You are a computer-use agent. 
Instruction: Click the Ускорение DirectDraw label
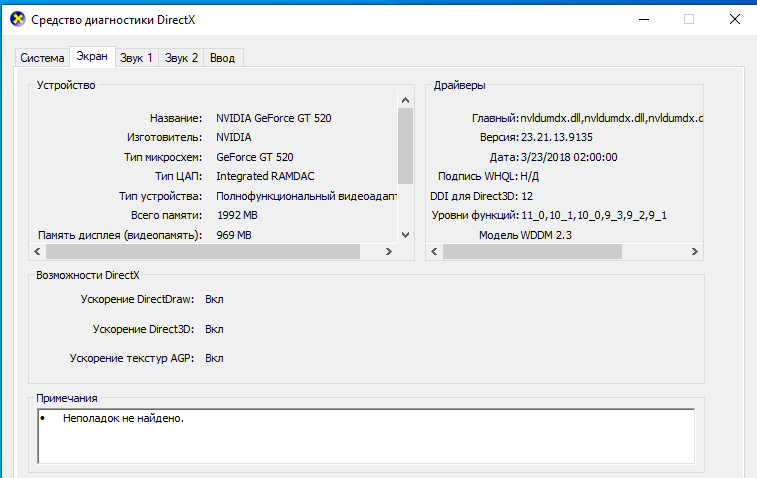point(137,299)
